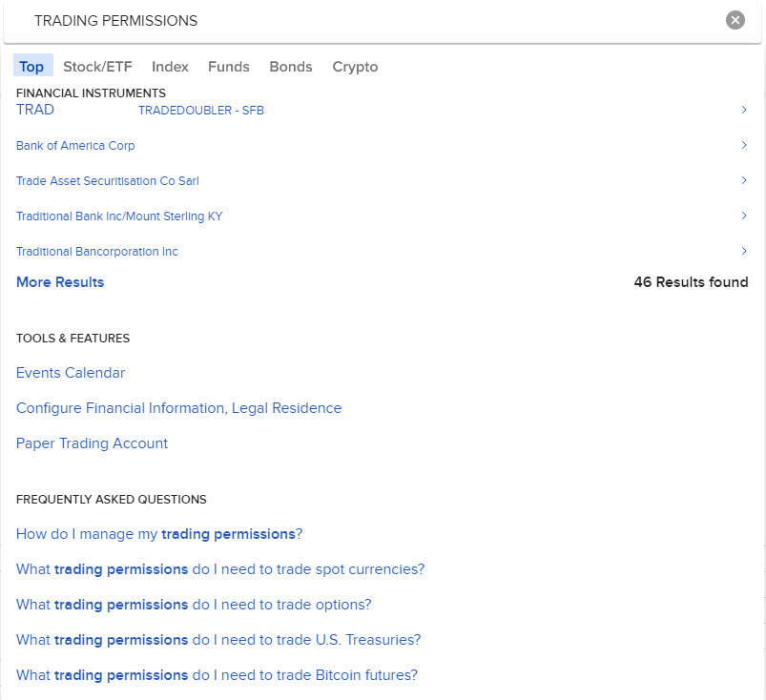This screenshot has width=766, height=700.
Task: Expand the Traditional Bancorporation Inc row
Action: pyautogui.click(x=744, y=251)
